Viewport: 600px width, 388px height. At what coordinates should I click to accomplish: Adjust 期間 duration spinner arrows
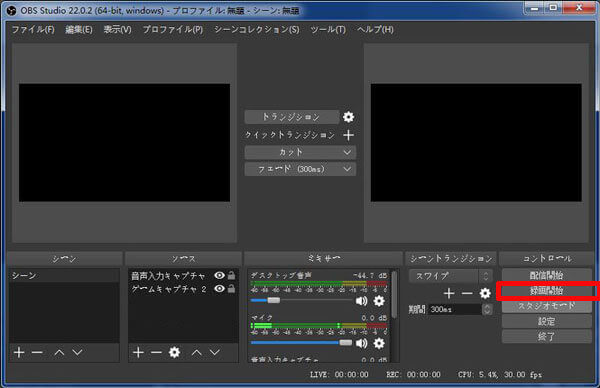pyautogui.click(x=487, y=309)
